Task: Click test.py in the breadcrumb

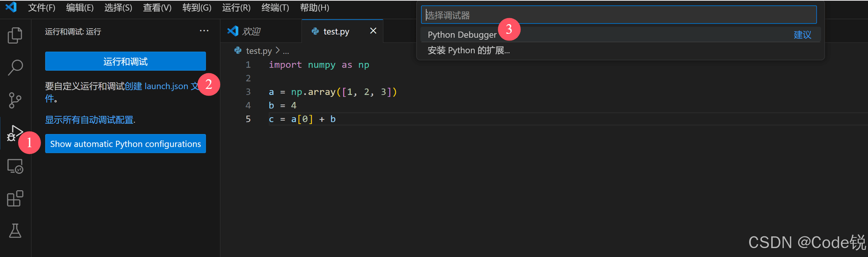Action: click(x=259, y=51)
